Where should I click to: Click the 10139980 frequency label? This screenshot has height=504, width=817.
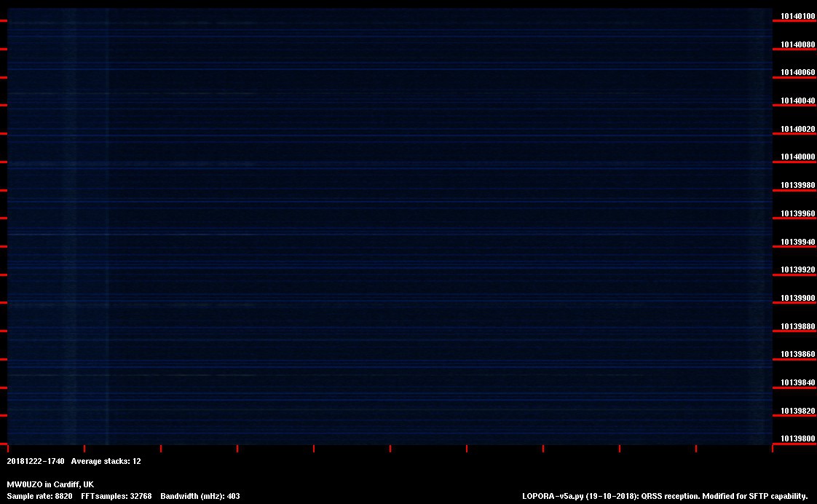(x=797, y=186)
